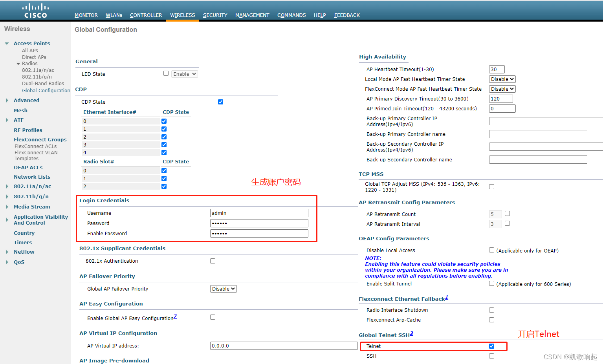The image size is (603, 364).
Task: Expand the 802.11a/n/ac sidebar section arrow
Action: point(7,187)
